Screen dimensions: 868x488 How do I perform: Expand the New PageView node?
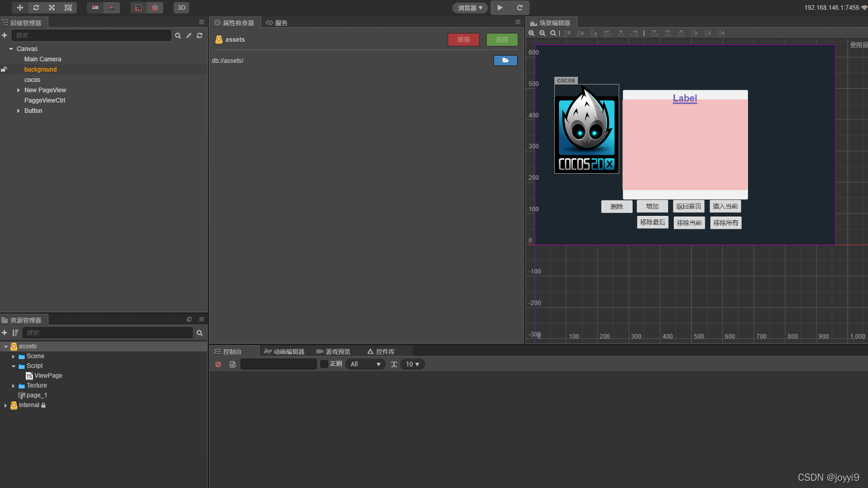tap(19, 90)
